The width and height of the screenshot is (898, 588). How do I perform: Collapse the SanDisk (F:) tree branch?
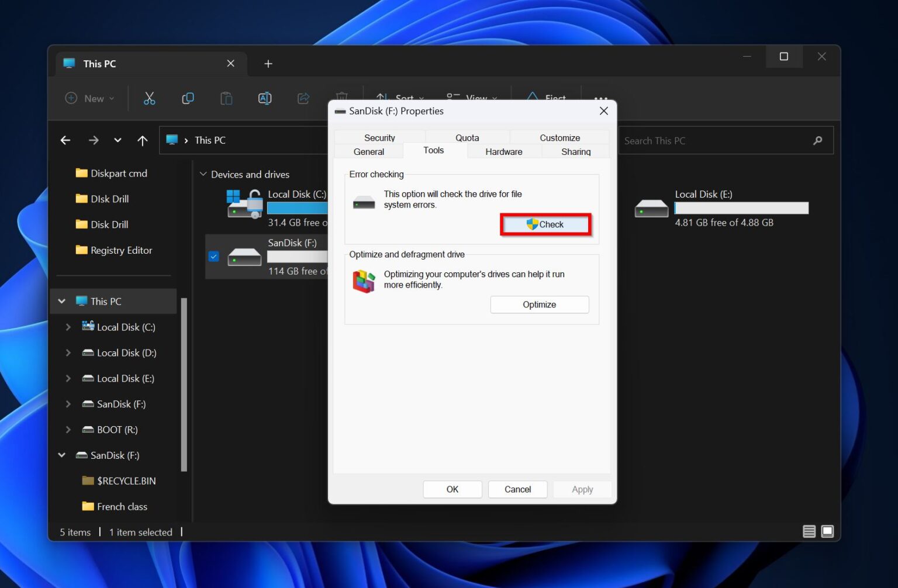point(62,455)
